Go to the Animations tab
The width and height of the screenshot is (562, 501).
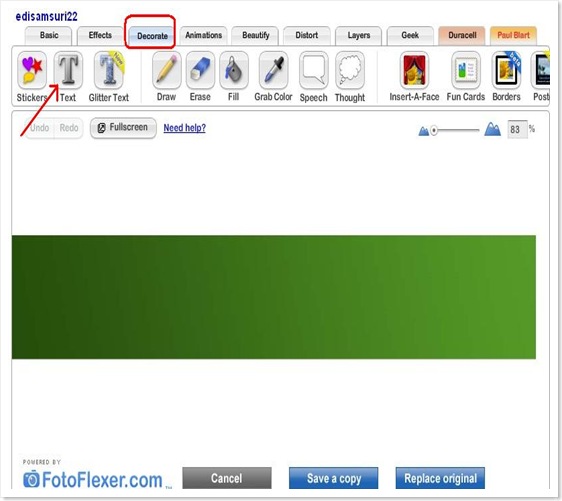point(204,35)
